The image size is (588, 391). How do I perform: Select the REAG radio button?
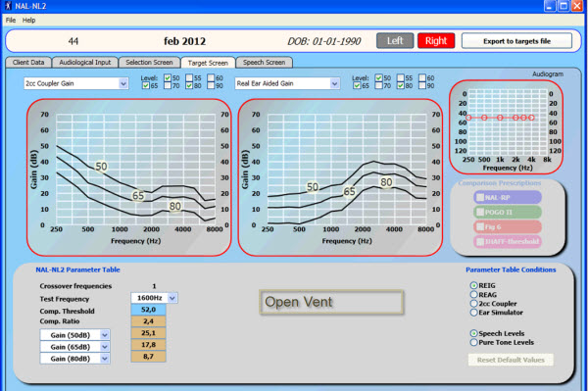coord(474,295)
